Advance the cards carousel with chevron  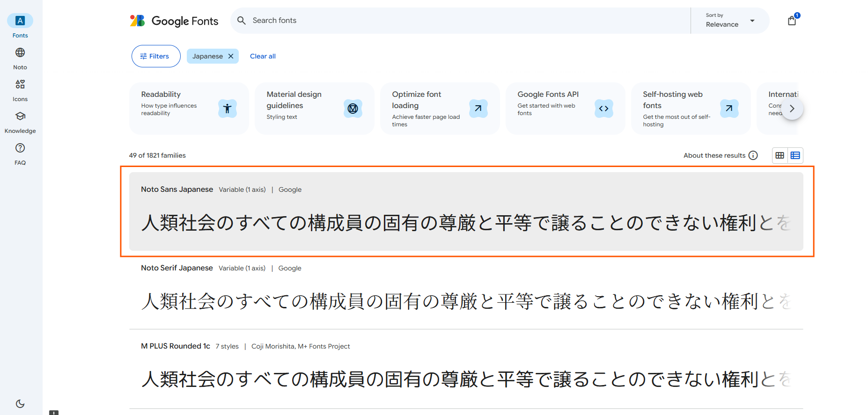click(792, 109)
